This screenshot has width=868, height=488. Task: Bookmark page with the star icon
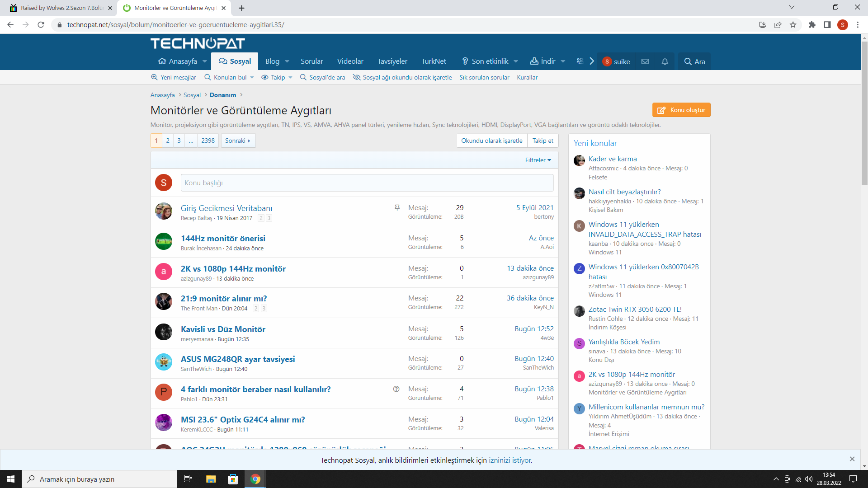point(793,25)
